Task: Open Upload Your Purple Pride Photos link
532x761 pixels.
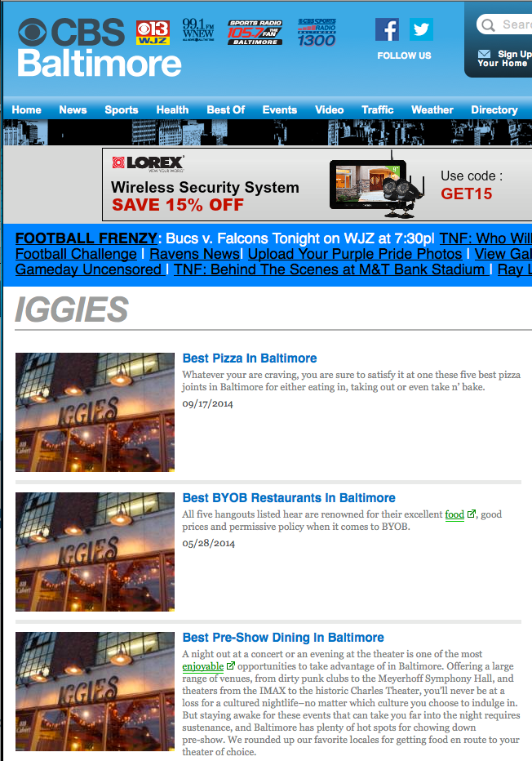Action: [354, 254]
